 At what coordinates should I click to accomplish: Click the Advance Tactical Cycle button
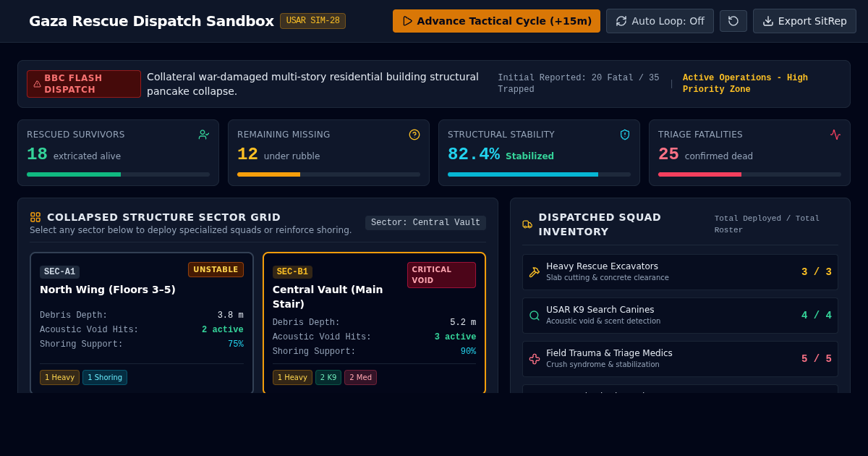(x=496, y=21)
